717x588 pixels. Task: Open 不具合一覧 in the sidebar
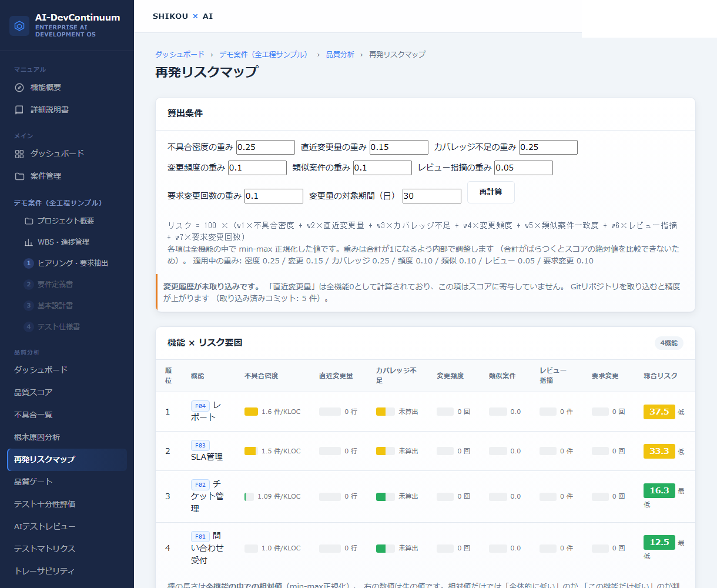coord(67,415)
